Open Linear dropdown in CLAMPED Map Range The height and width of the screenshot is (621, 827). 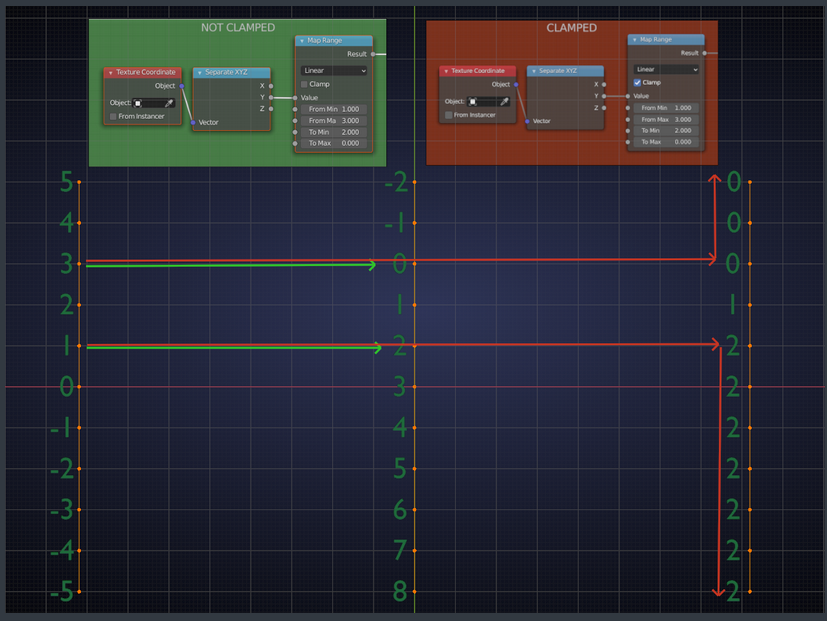tap(666, 69)
